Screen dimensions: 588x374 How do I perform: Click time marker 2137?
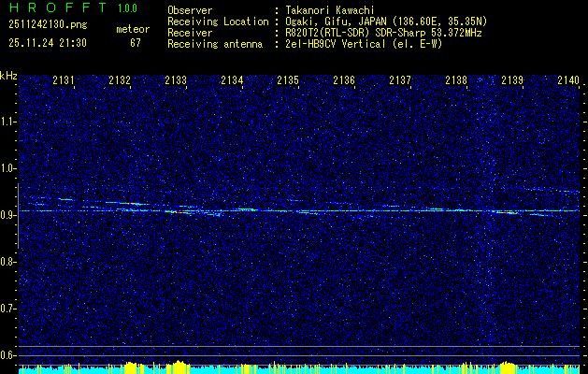(400, 80)
